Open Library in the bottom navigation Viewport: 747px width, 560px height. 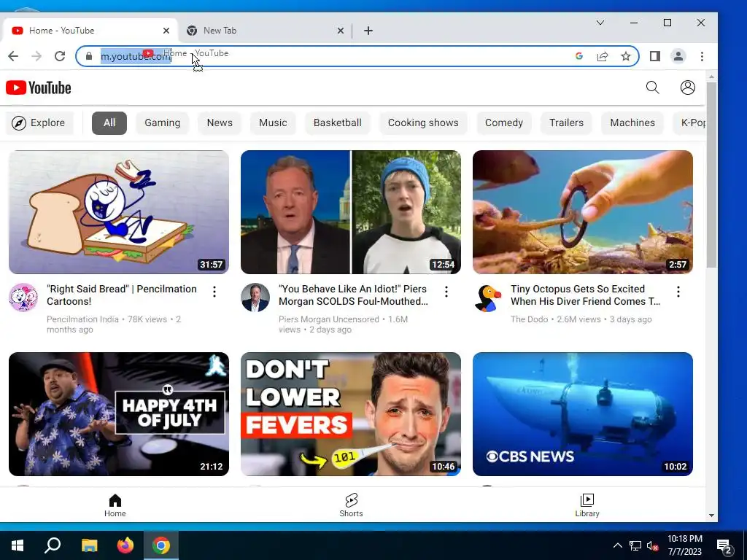tap(587, 505)
